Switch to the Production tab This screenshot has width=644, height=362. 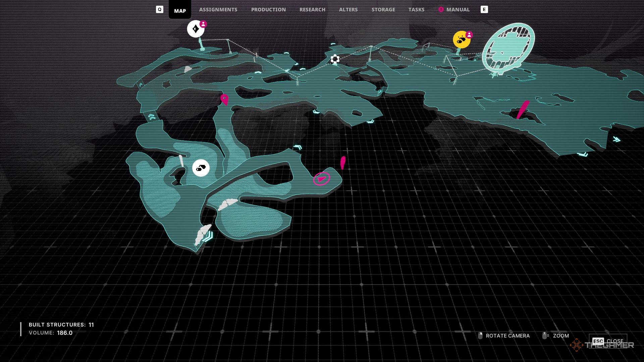point(268,10)
